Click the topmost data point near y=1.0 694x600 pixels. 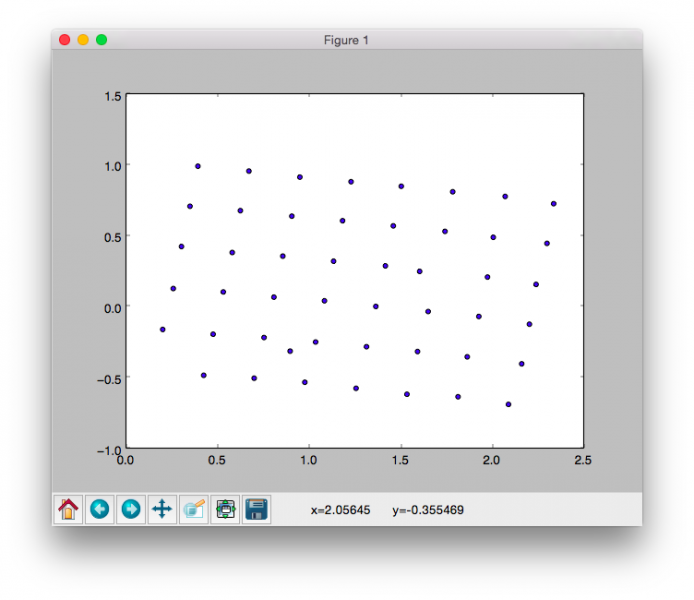click(x=198, y=166)
